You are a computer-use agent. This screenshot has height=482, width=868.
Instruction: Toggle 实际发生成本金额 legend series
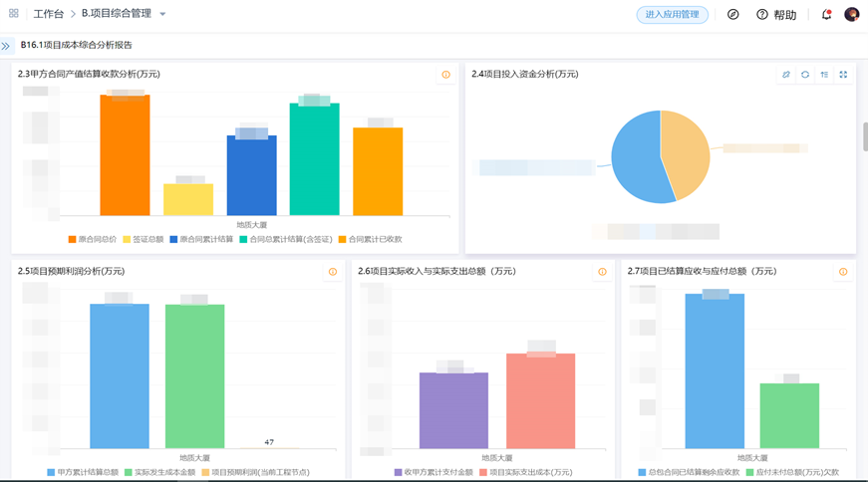[159, 473]
